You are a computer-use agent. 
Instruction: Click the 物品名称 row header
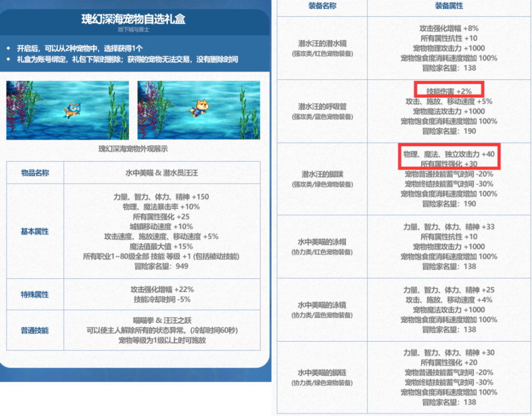pyautogui.click(x=35, y=173)
